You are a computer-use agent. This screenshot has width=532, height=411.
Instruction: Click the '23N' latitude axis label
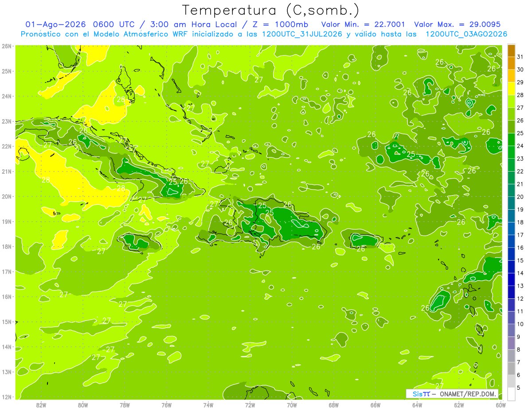(x=6, y=121)
